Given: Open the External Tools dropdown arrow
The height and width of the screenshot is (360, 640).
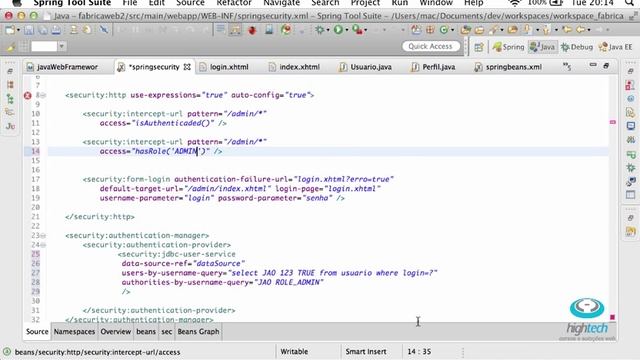Looking at the screenshot, I should coord(365,30).
